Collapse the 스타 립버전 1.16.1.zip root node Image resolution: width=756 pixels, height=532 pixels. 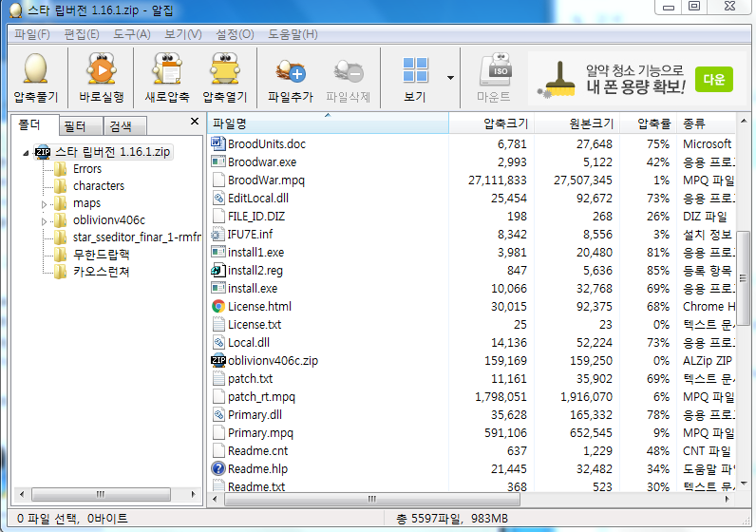tap(26, 153)
